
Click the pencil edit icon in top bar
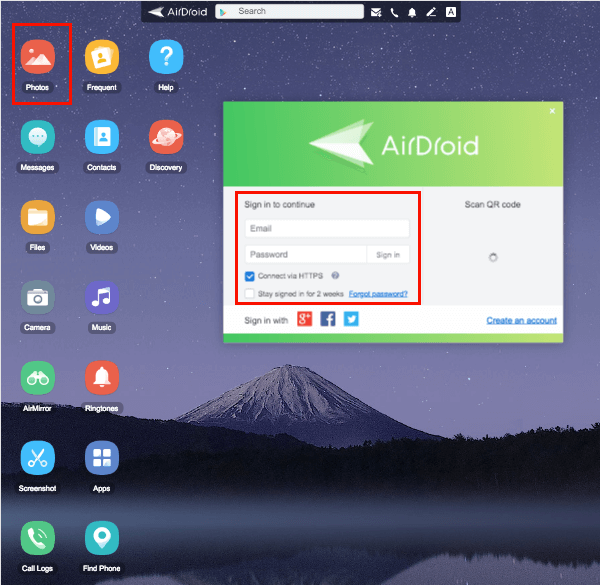point(431,12)
